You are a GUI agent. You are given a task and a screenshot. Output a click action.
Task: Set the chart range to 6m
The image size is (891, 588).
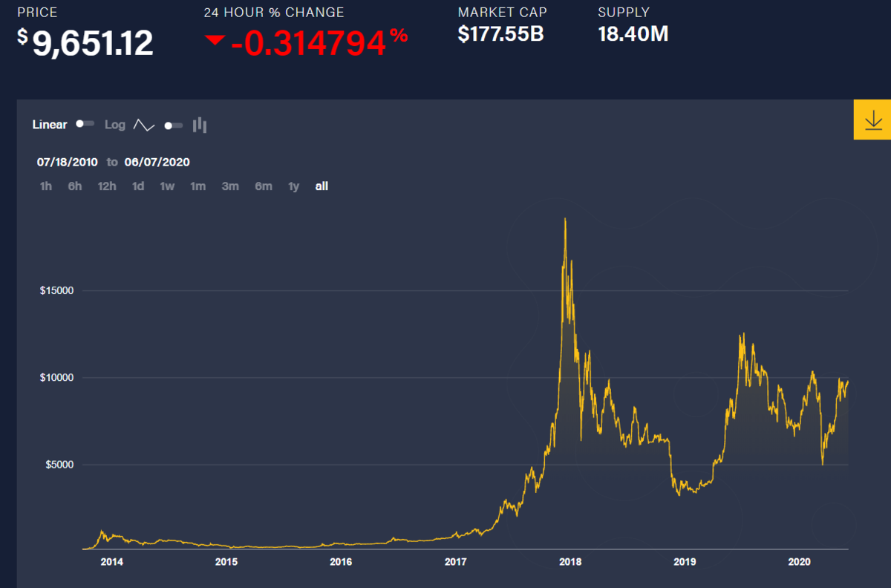pos(264,186)
